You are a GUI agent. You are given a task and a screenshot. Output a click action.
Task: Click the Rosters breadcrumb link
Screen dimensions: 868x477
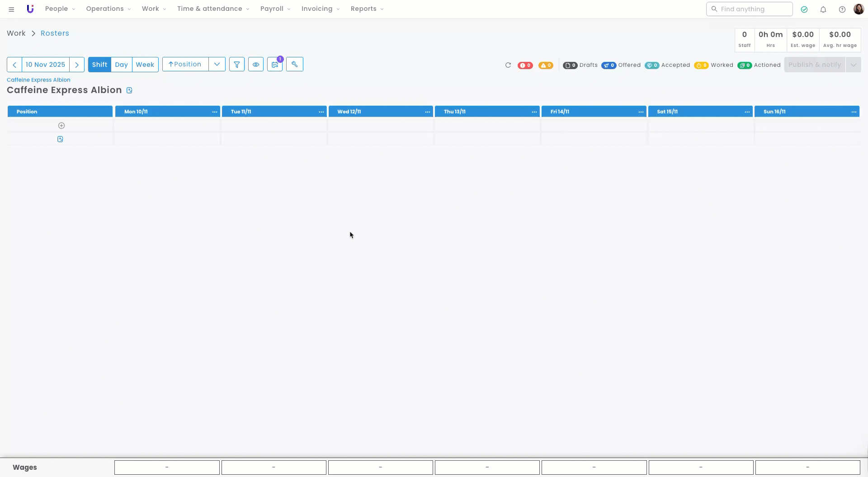tap(55, 33)
